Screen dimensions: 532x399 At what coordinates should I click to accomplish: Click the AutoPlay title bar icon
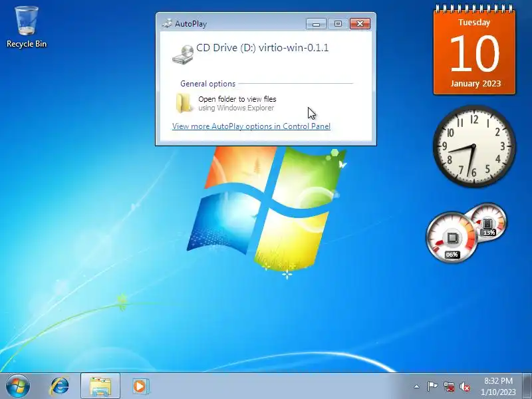[x=167, y=23]
